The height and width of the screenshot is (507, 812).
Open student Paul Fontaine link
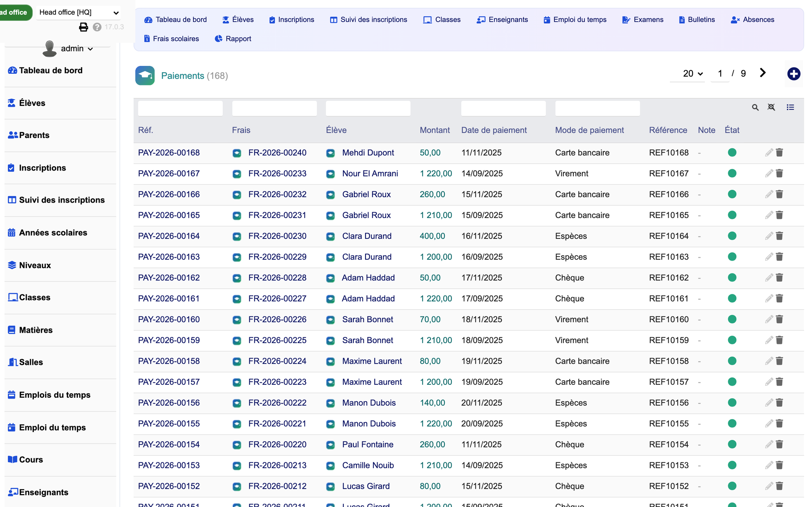(x=368, y=444)
